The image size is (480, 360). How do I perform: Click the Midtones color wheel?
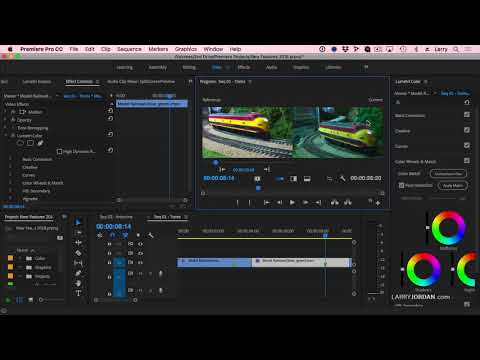click(x=448, y=228)
